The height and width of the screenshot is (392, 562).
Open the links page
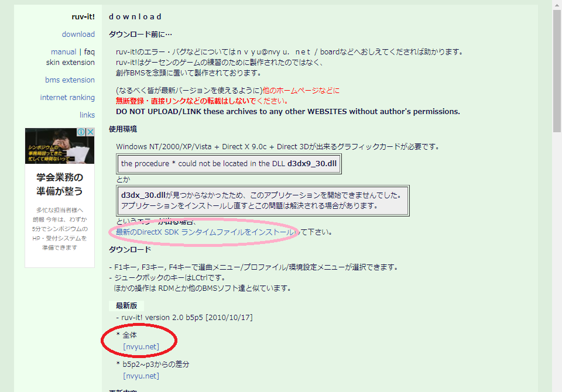click(87, 115)
